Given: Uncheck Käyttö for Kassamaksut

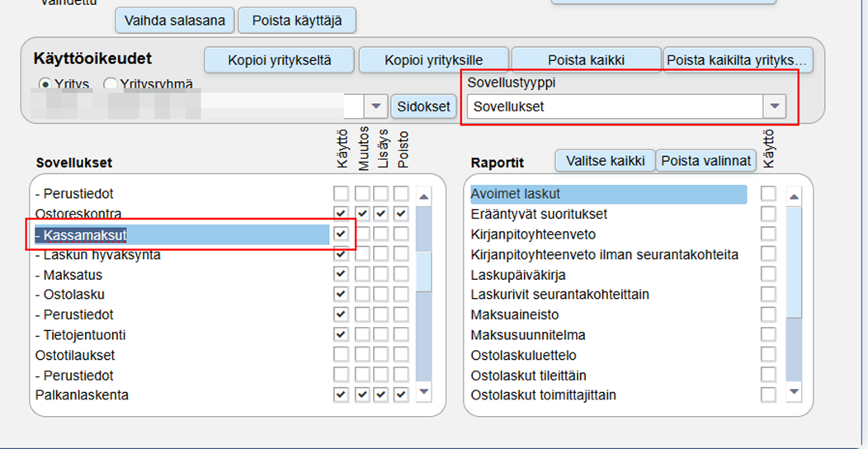Looking at the screenshot, I should point(341,234).
